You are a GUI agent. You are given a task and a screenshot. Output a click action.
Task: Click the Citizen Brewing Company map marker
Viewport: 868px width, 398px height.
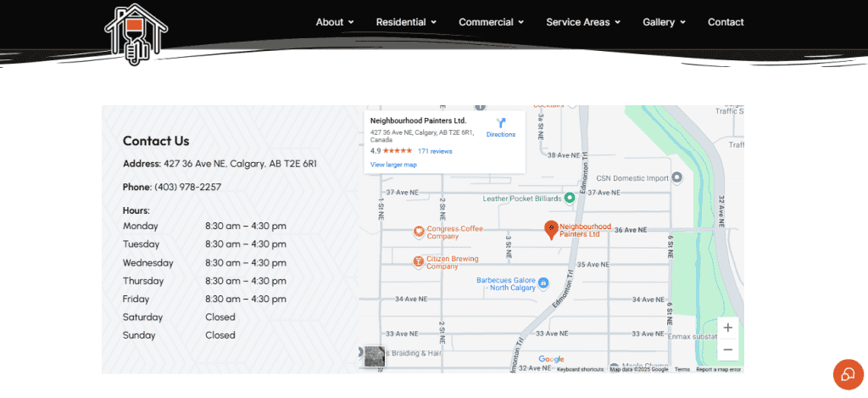(419, 261)
